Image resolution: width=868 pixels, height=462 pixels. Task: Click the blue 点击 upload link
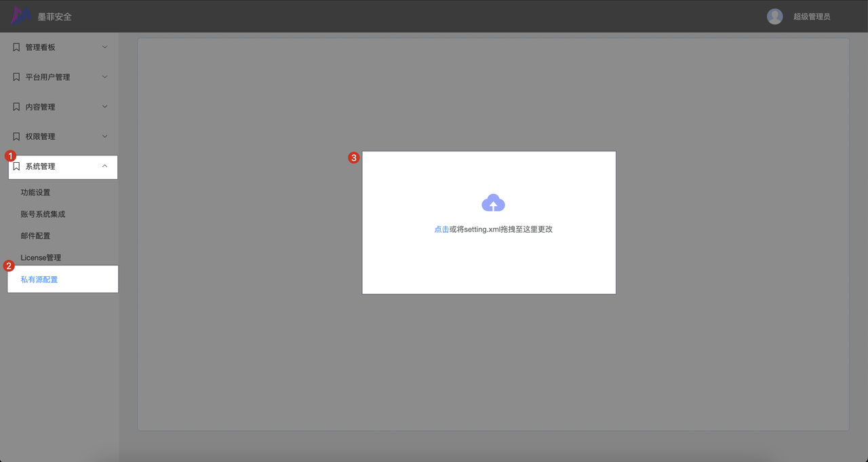tap(441, 230)
